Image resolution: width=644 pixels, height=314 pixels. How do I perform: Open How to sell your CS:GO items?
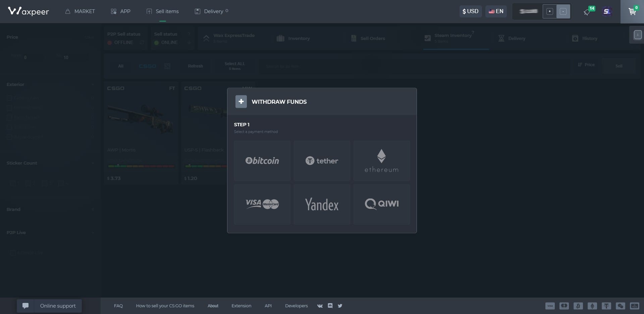click(x=165, y=306)
